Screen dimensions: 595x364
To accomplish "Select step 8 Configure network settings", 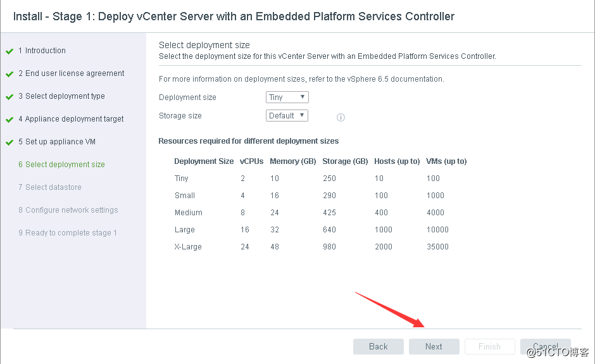I will point(68,210).
